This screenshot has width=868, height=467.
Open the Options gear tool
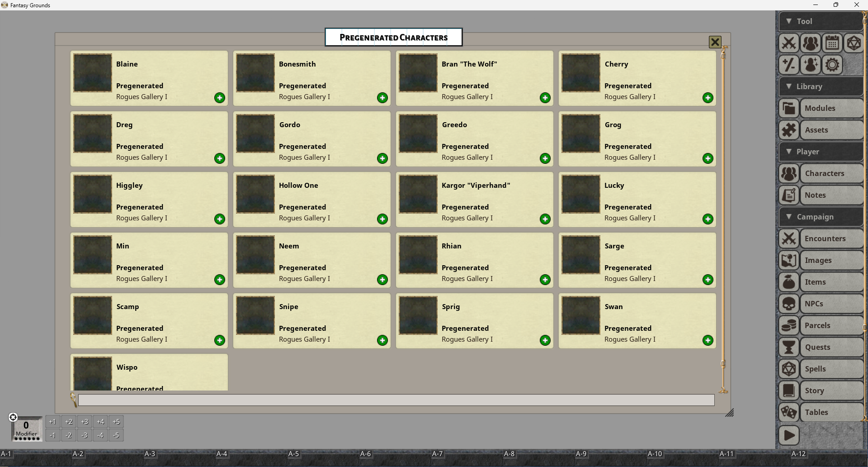pos(832,65)
